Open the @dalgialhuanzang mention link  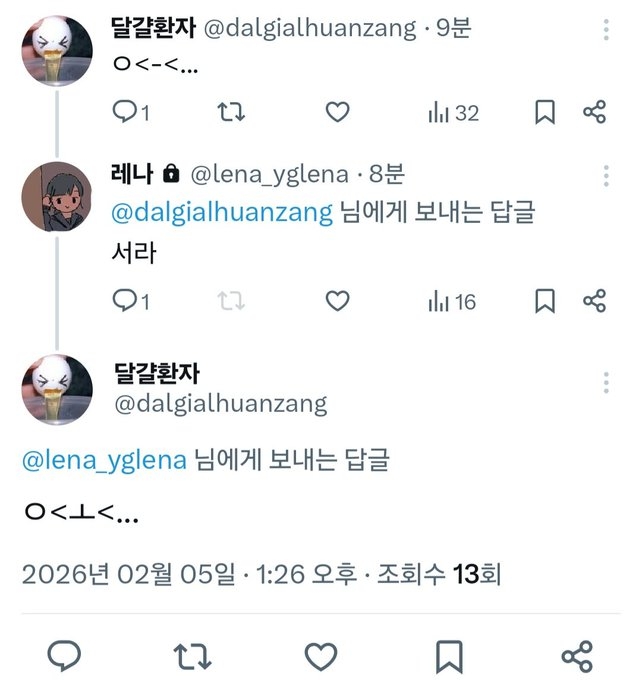(221, 213)
